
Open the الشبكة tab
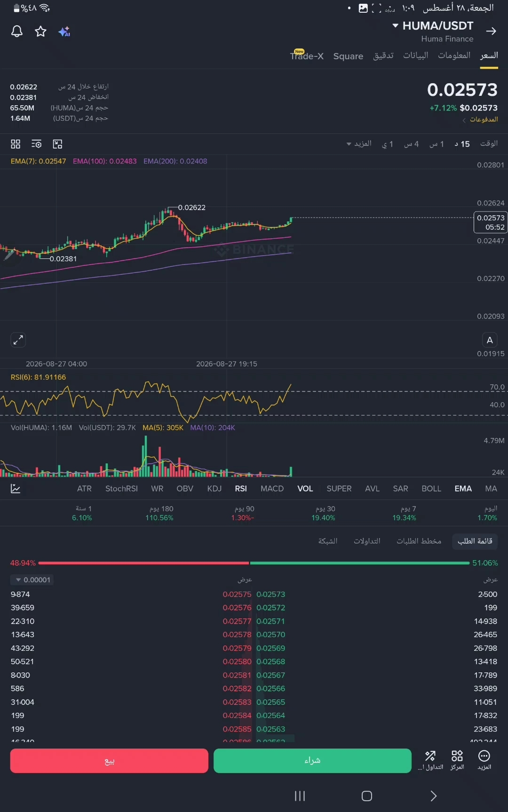pos(328,541)
